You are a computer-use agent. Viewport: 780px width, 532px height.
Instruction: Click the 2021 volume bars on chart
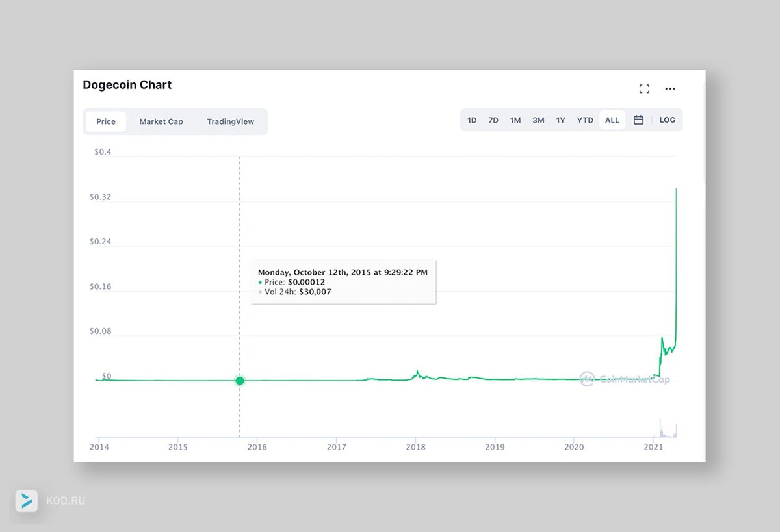668,429
